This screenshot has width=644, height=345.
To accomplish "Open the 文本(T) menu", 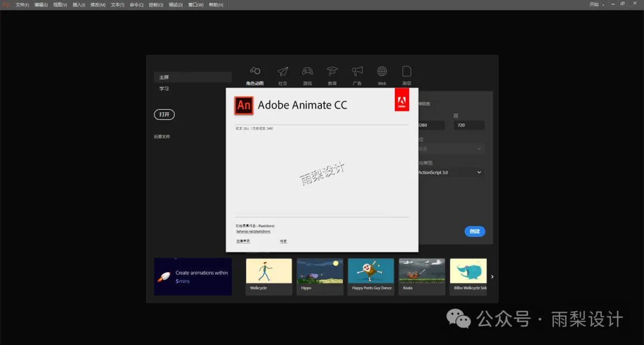I will (117, 5).
